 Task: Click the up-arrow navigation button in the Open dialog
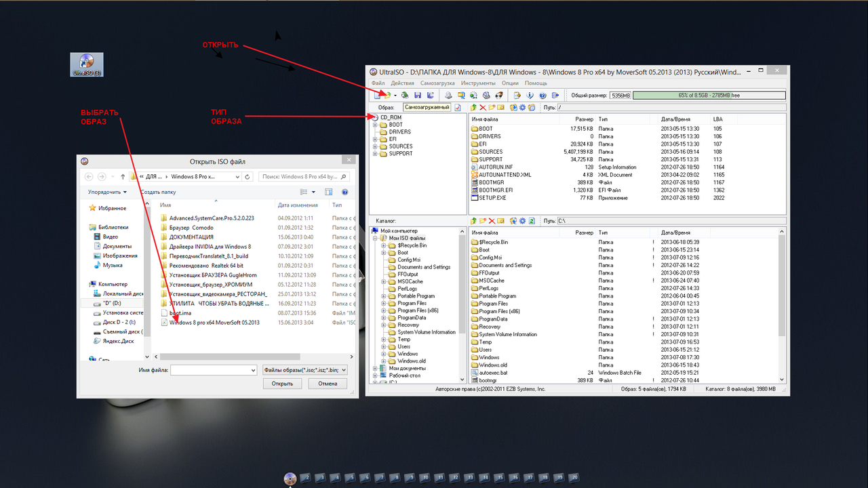(123, 176)
